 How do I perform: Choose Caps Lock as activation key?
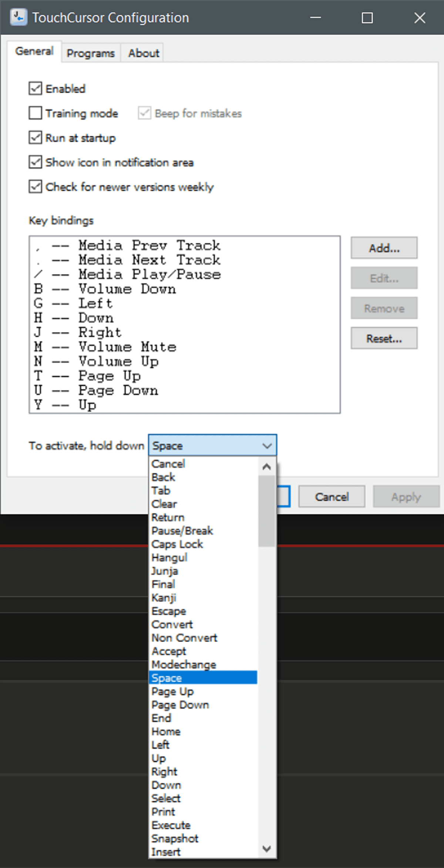(x=203, y=544)
